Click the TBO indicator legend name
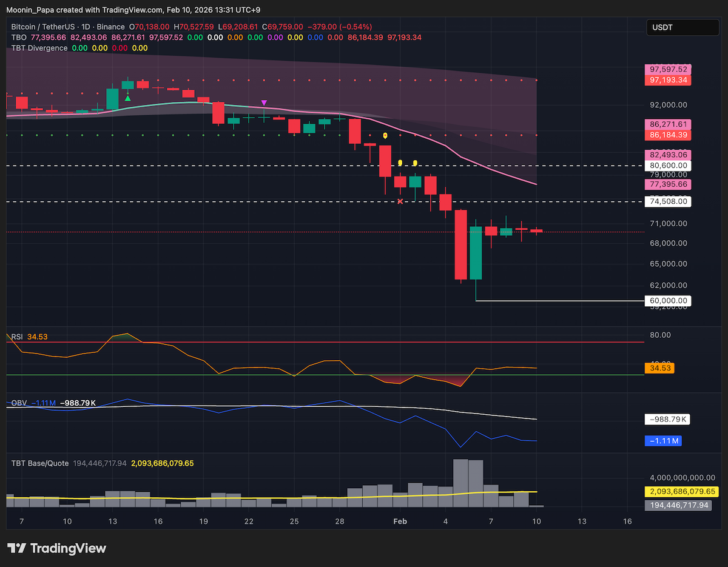Screen dimensions: 728x567 click(x=19, y=37)
